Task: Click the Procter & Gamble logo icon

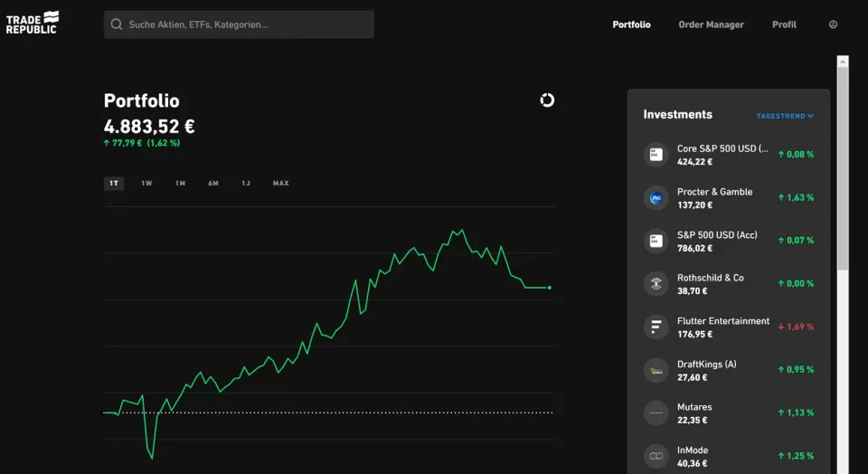Action: [x=656, y=198]
